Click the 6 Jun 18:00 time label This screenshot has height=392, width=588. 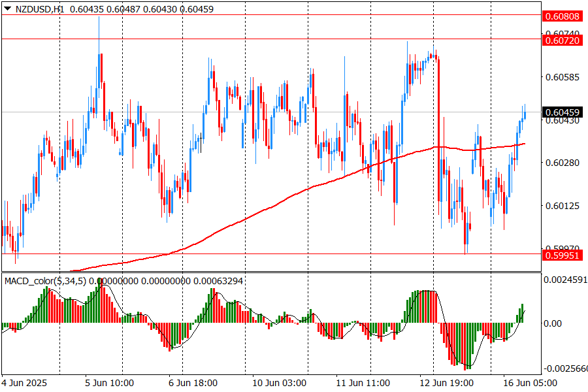pyautogui.click(x=193, y=382)
